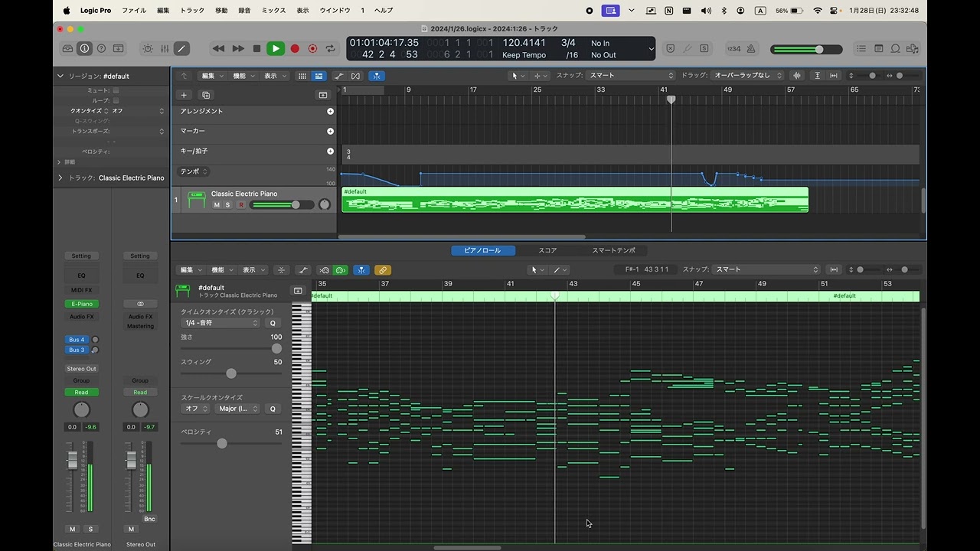Open the Note Pads button

point(878,48)
